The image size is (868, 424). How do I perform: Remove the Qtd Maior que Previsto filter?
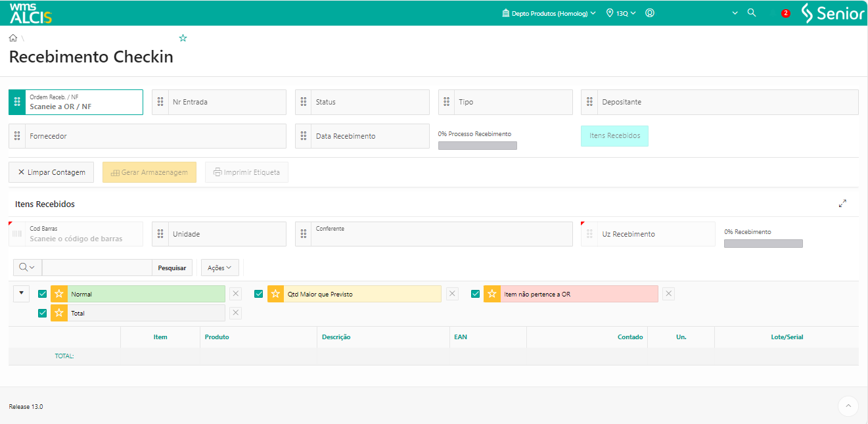coord(452,294)
